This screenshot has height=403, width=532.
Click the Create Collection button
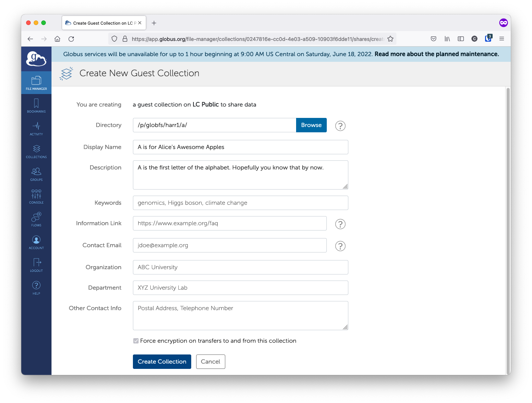point(162,362)
